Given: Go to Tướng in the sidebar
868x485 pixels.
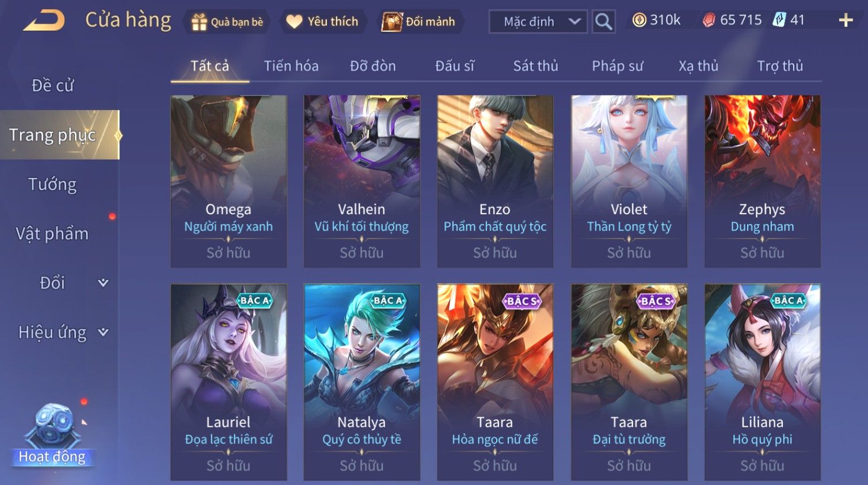Looking at the screenshot, I should point(52,184).
